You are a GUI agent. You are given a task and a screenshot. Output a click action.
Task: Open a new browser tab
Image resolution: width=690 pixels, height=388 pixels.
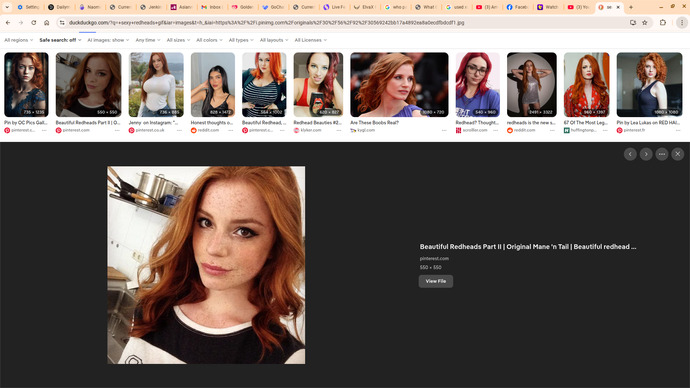pyautogui.click(x=631, y=7)
